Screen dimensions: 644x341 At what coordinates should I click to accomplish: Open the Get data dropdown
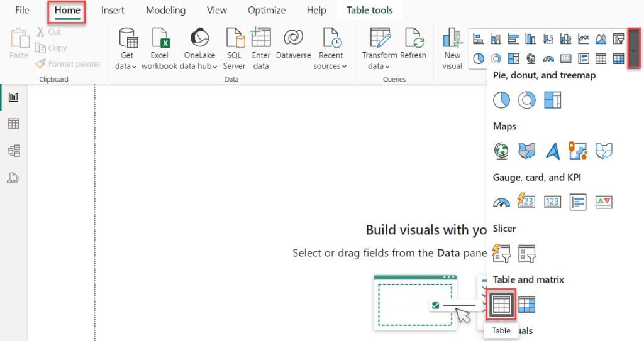126,48
